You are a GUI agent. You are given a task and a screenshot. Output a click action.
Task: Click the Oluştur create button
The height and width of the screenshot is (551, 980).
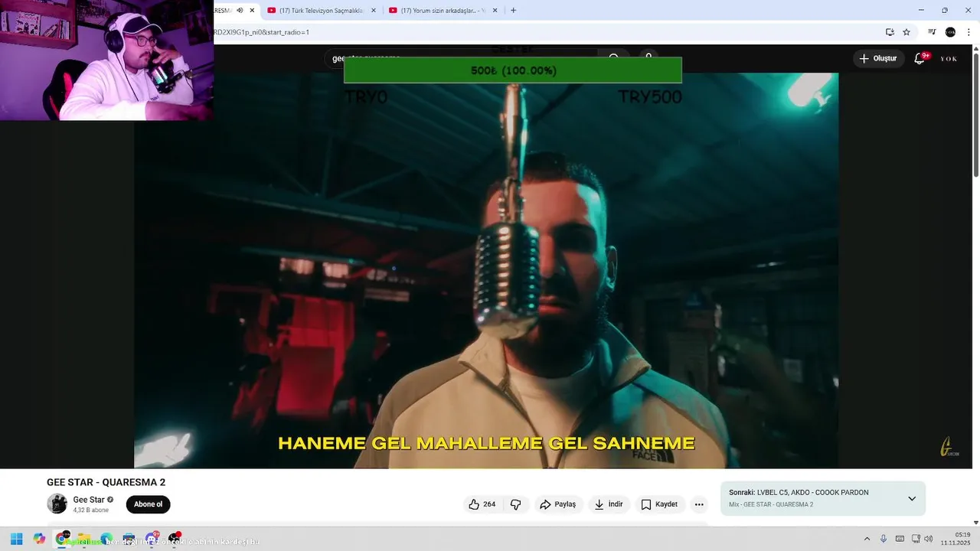878,58
